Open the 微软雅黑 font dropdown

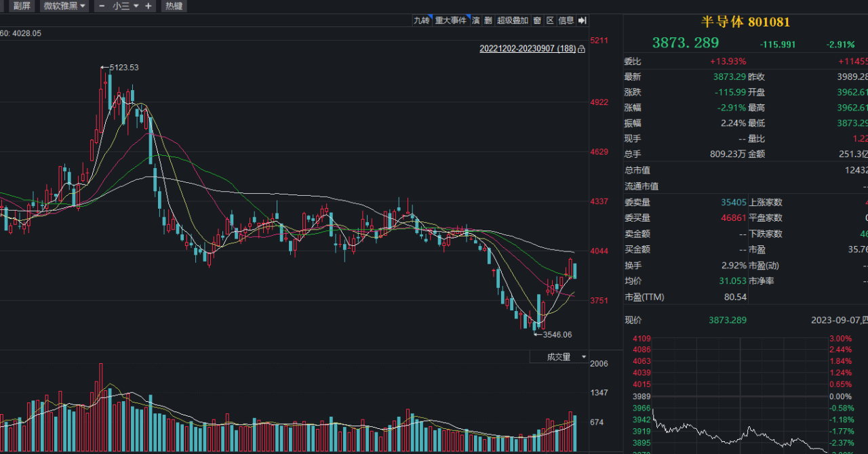64,6
